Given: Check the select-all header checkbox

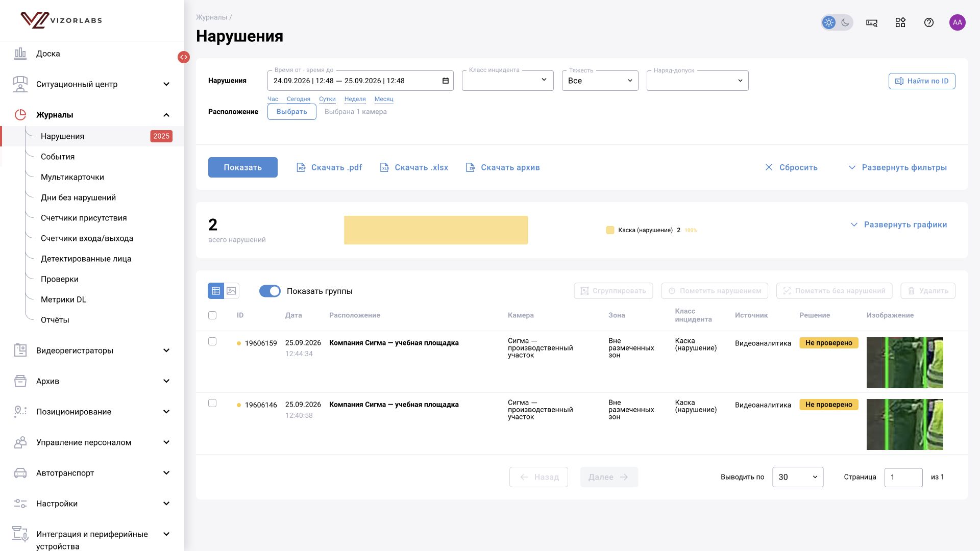Looking at the screenshot, I should point(212,315).
